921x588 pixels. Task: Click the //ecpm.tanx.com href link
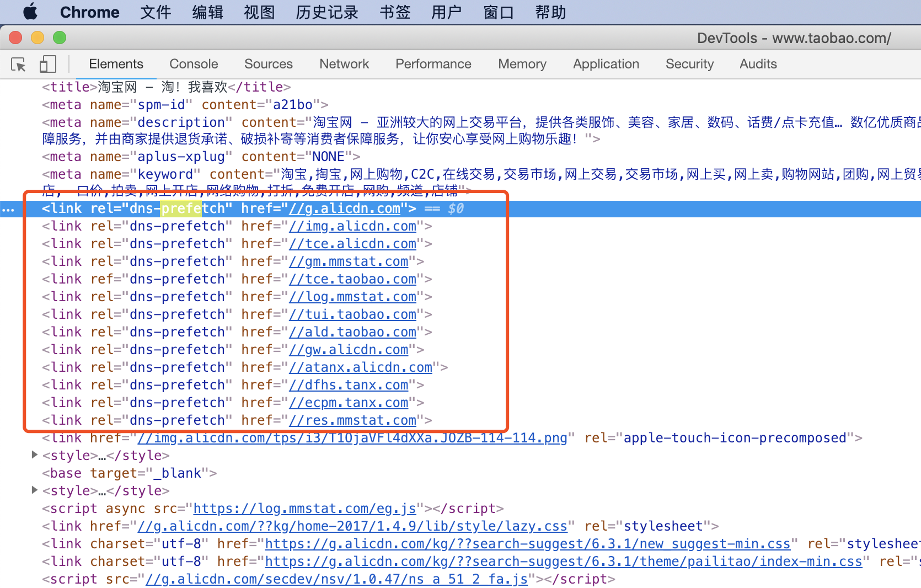pos(349,403)
